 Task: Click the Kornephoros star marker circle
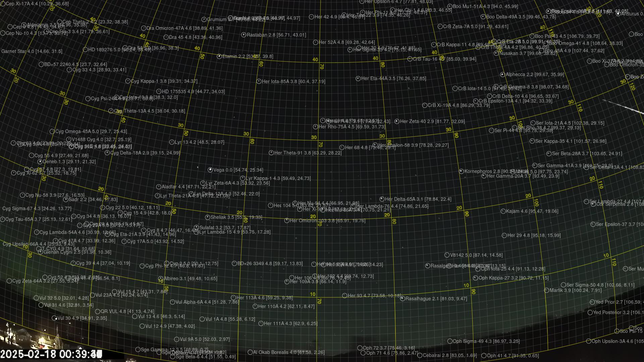462,172
